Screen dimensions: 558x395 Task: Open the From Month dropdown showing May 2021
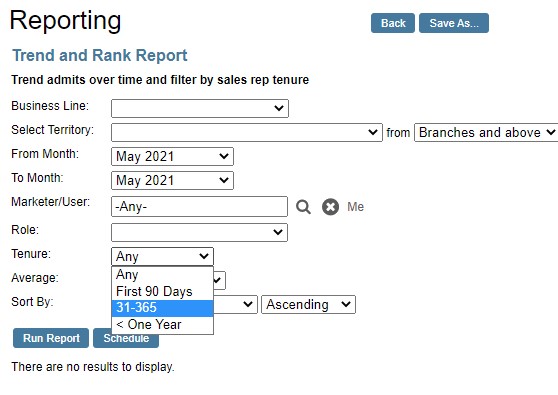[172, 157]
